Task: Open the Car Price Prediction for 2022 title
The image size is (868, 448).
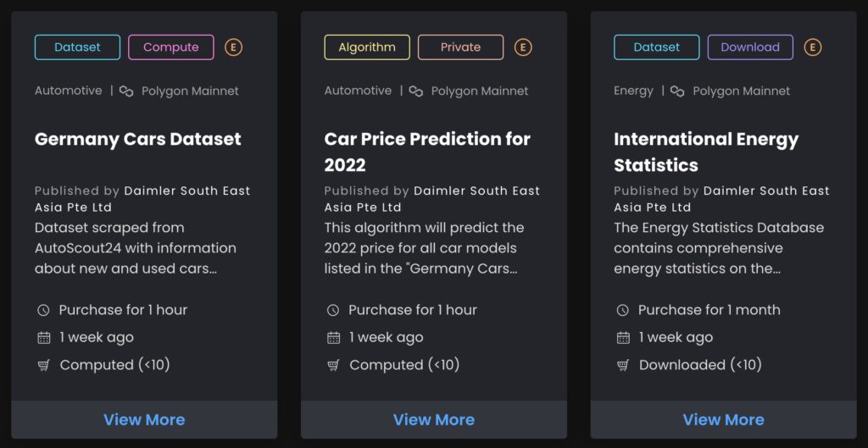Action: coord(427,152)
